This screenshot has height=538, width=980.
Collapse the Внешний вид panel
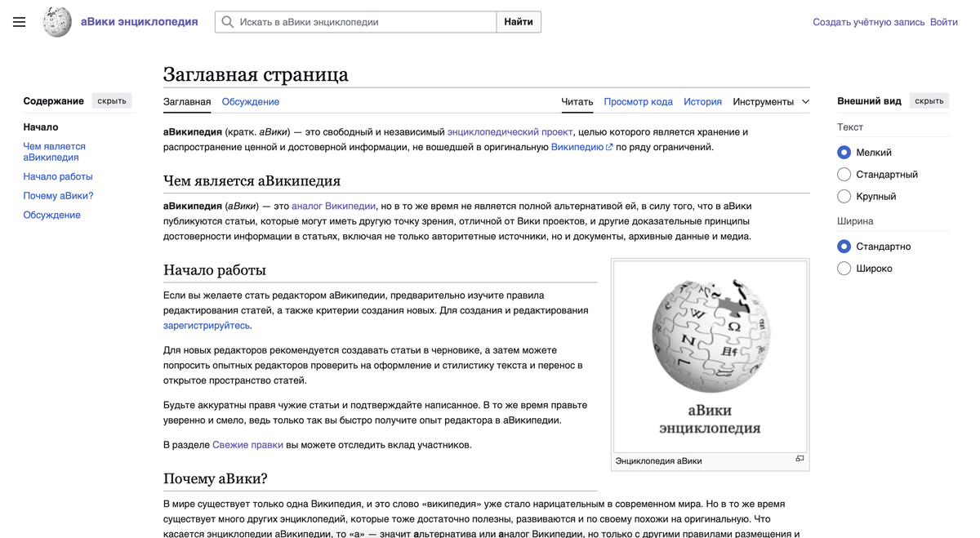click(929, 100)
